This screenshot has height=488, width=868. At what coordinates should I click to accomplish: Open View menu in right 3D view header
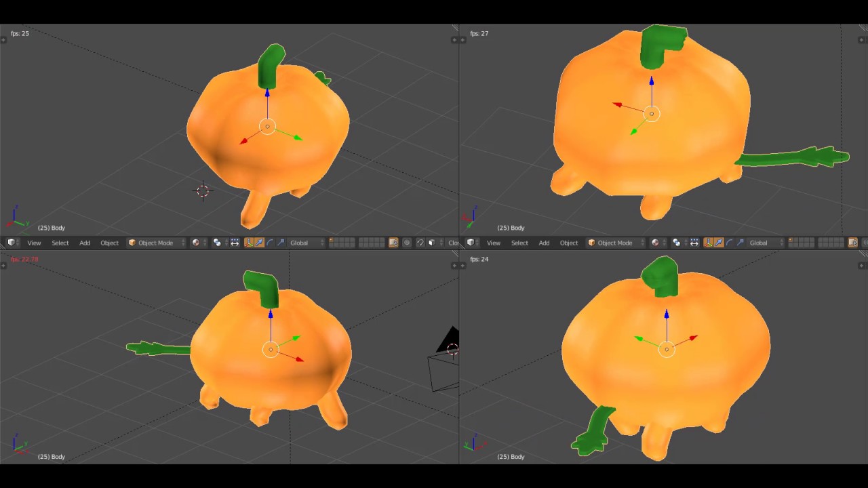click(494, 243)
